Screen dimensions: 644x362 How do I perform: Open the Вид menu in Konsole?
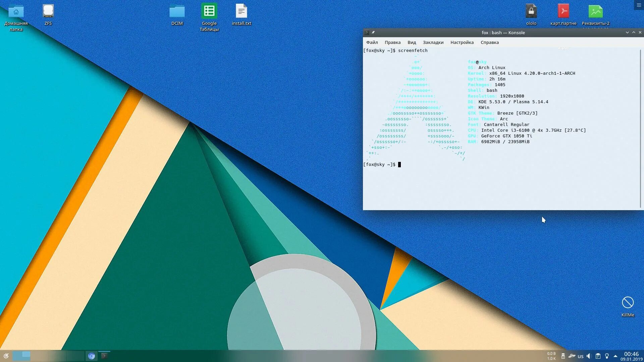point(412,42)
